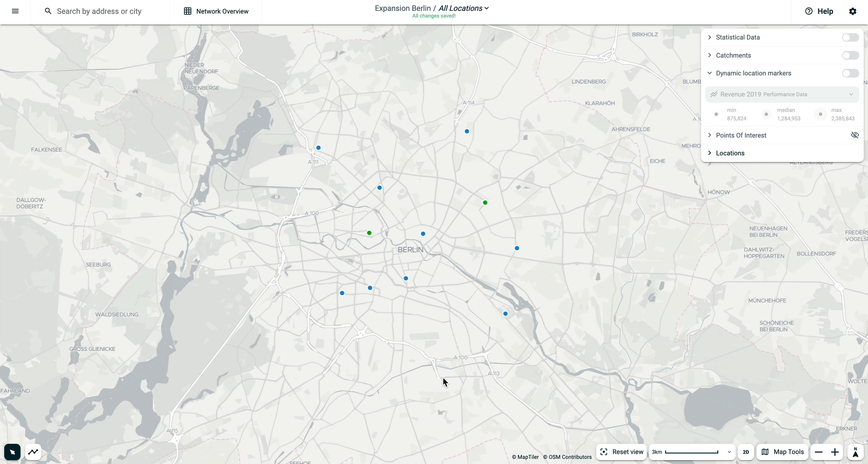868x464 pixels.
Task: Enable the Catchments toggle
Action: [x=851, y=55]
